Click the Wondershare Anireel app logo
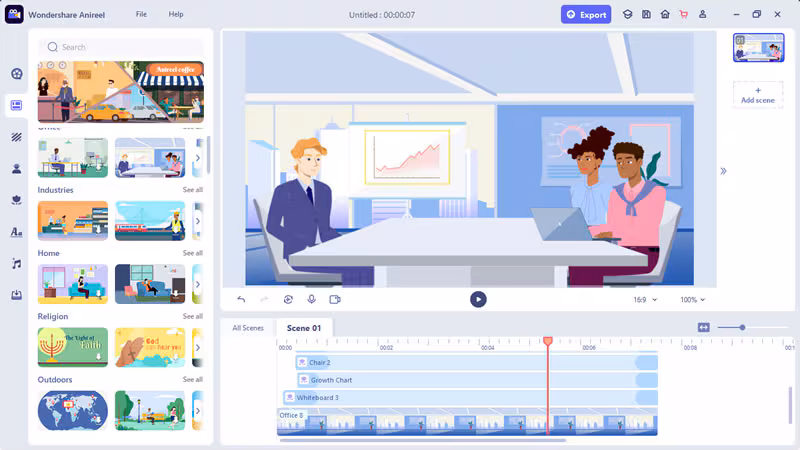800x450 pixels. 14,14
